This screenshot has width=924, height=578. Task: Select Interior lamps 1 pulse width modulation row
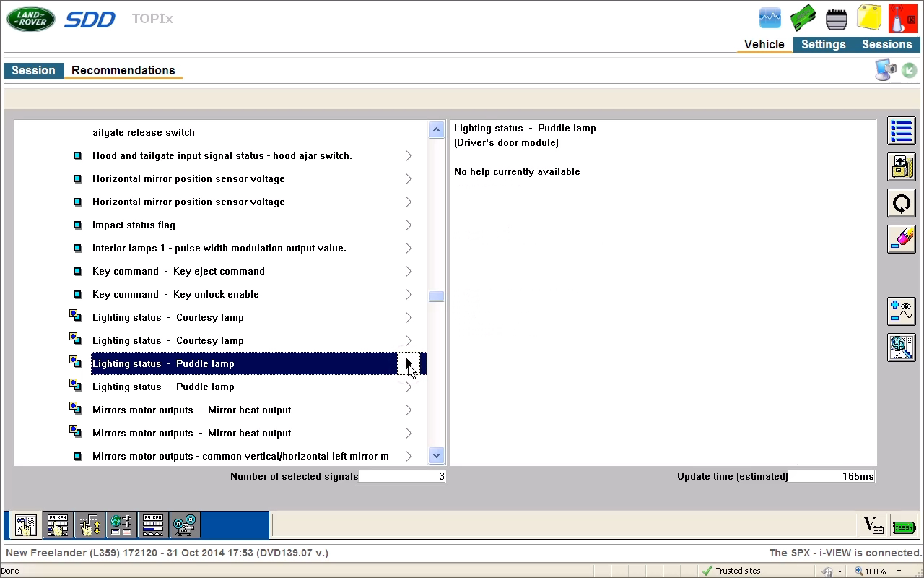click(219, 248)
